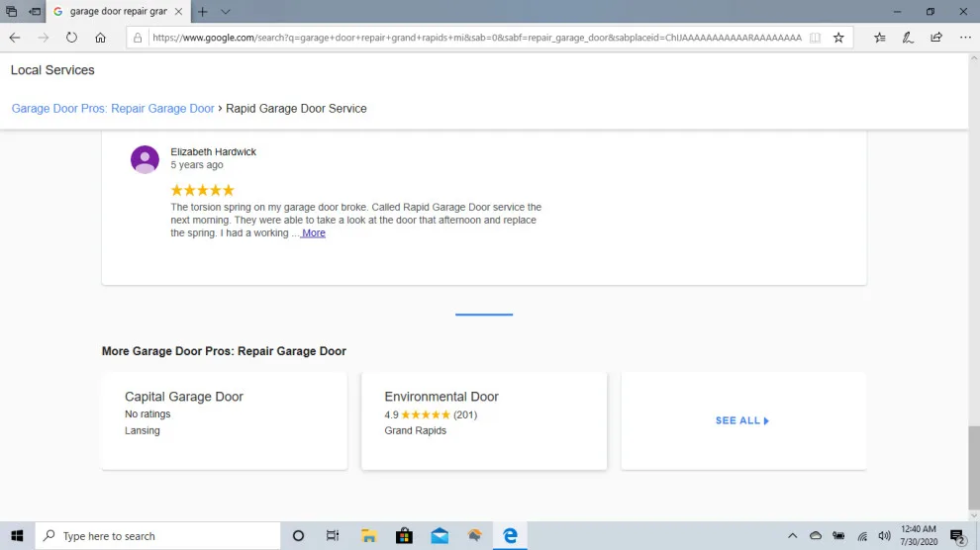Open the tab preview icon
980x550 pixels.
coord(11,11)
